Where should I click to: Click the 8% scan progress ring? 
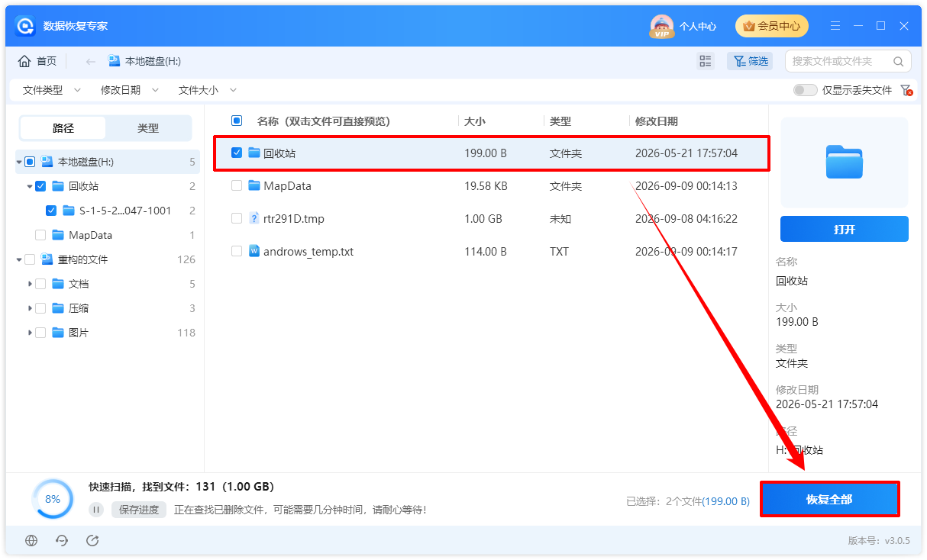[53, 499]
